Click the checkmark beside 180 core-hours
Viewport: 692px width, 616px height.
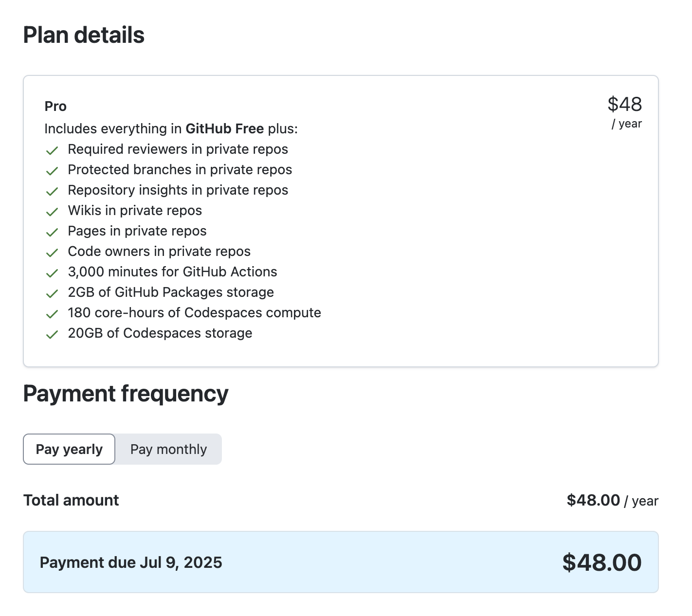point(52,314)
